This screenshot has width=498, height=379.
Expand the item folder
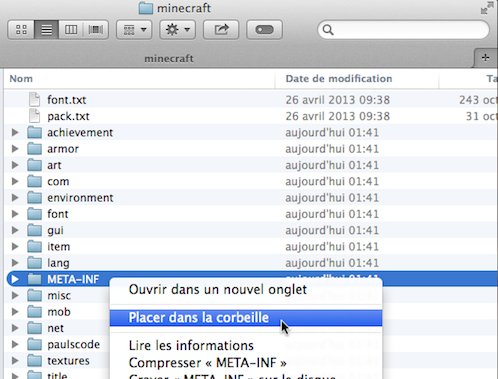click(x=15, y=246)
